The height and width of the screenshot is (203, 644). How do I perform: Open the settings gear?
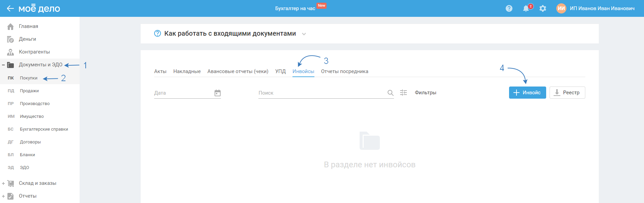[543, 8]
